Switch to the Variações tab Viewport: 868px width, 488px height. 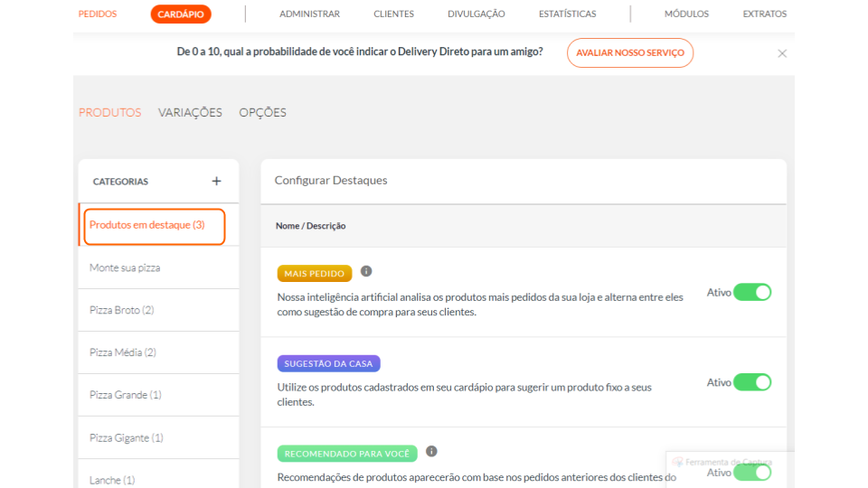coord(190,112)
